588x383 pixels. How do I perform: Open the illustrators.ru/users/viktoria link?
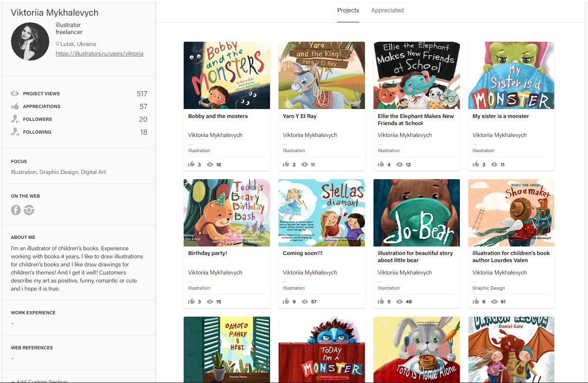pos(99,54)
